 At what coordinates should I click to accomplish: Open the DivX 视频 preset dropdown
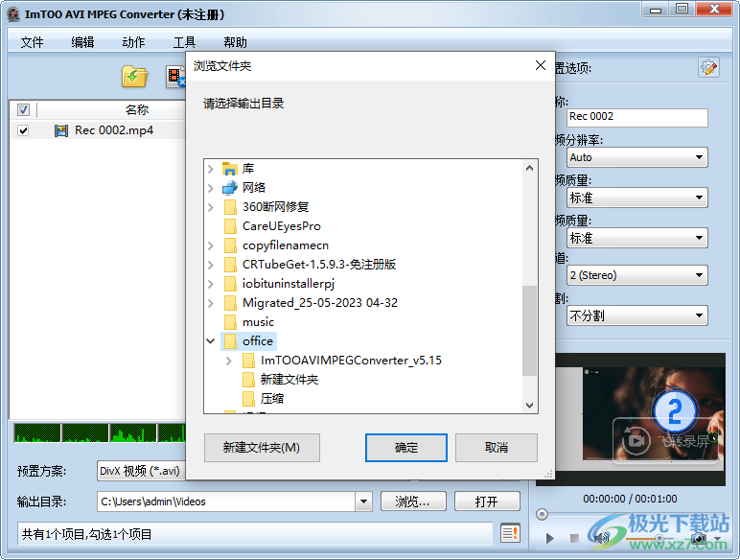tap(141, 471)
